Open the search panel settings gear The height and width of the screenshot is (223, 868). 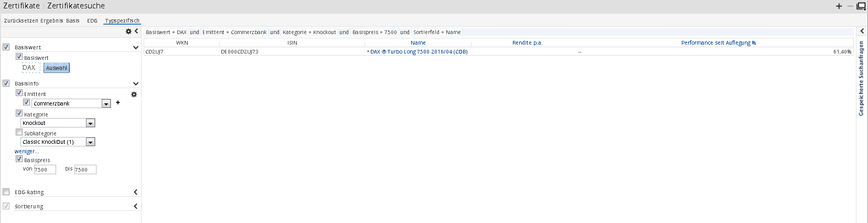128,31
